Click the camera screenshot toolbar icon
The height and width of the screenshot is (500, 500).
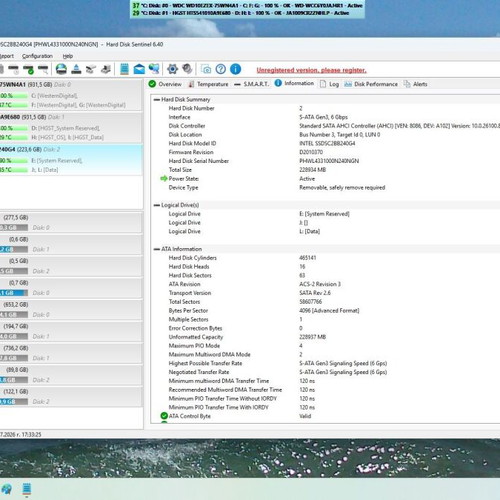[x=206, y=69]
